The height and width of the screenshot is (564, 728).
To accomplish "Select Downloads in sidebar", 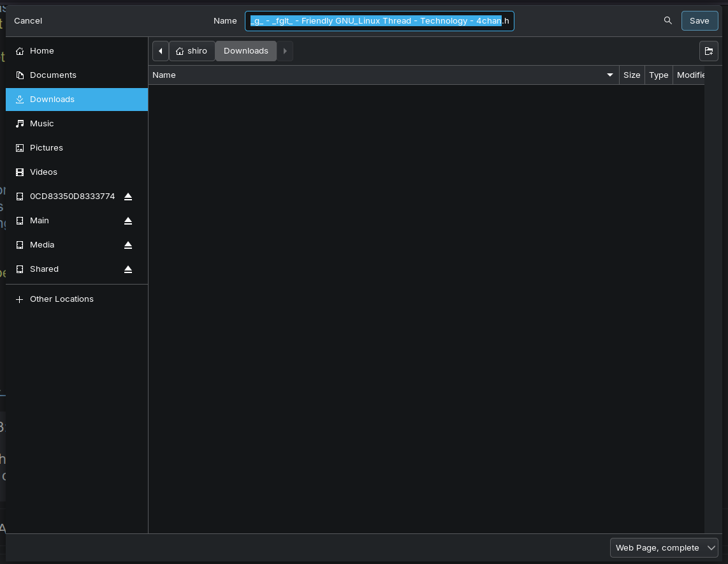I will click(x=76, y=100).
